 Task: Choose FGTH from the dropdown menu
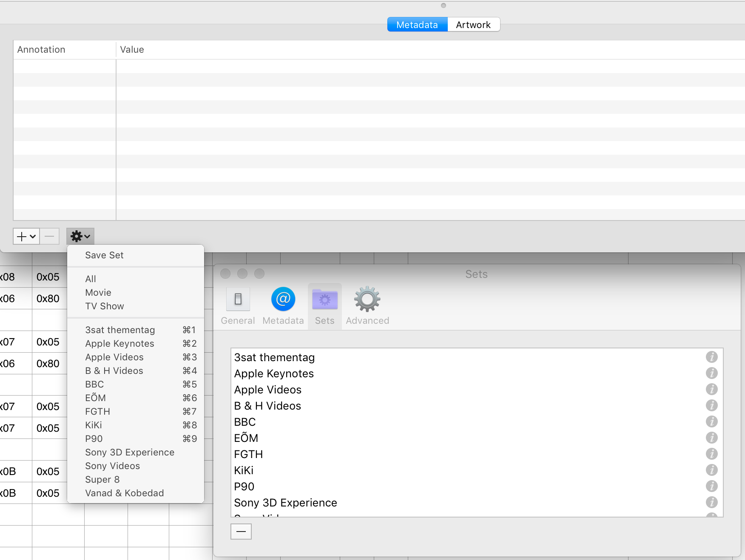point(136,412)
